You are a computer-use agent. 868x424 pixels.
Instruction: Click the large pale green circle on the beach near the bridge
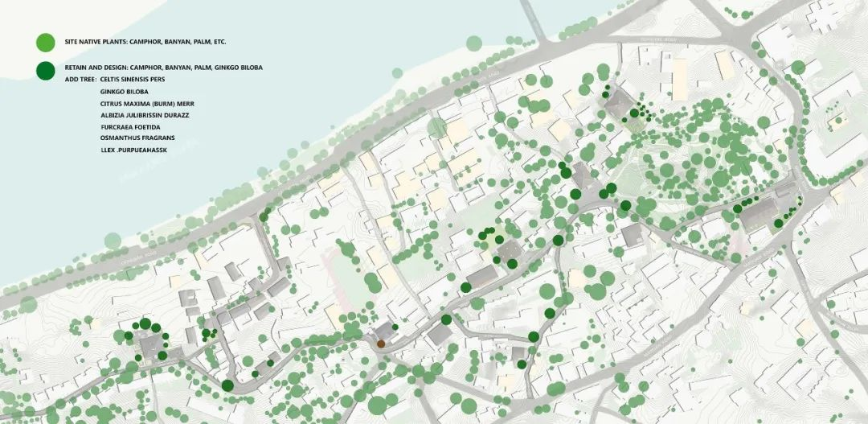(474, 43)
